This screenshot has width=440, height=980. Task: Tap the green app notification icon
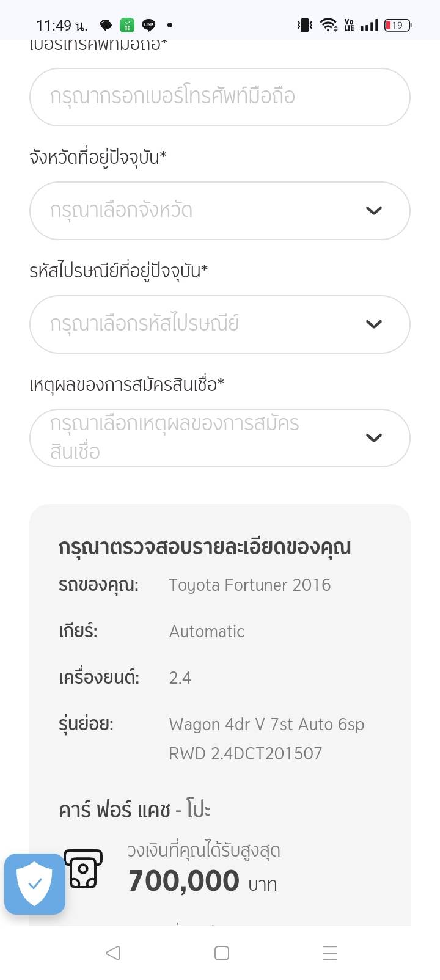(127, 25)
